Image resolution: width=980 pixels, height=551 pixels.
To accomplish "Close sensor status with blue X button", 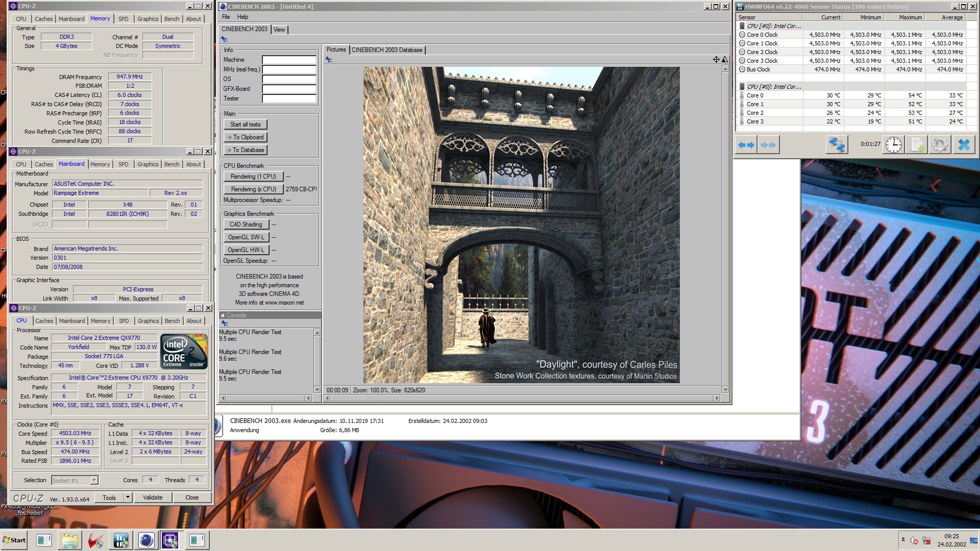I will click(964, 145).
